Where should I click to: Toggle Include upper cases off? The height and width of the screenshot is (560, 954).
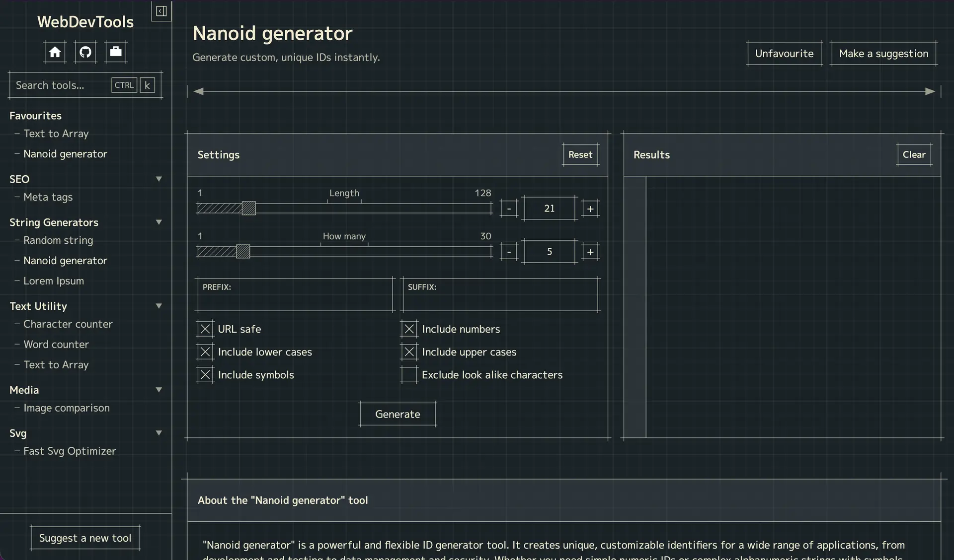tap(408, 351)
